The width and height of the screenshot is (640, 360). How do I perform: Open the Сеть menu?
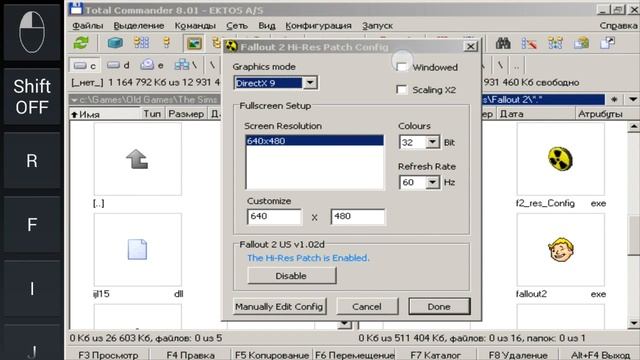coord(237,25)
